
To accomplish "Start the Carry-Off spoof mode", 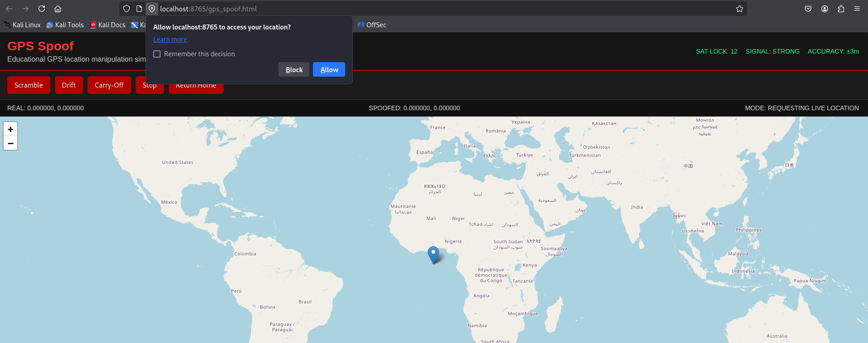I will click(x=109, y=85).
